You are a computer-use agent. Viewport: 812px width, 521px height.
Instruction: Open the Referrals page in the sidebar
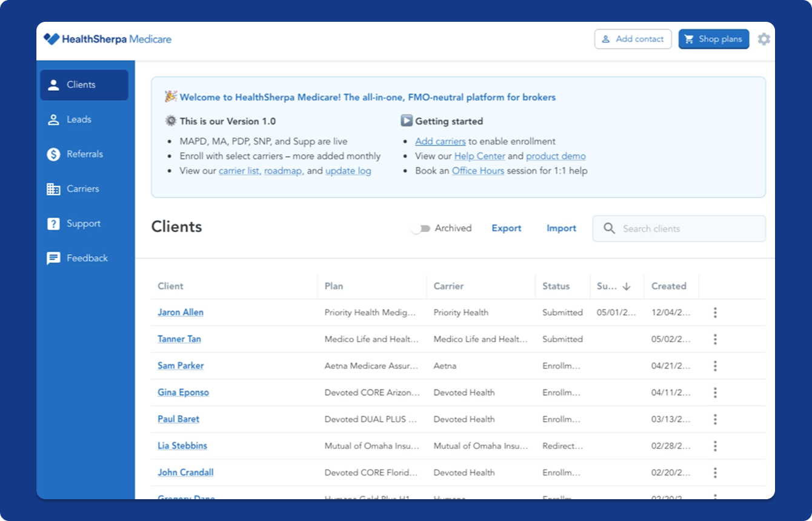[x=84, y=154]
